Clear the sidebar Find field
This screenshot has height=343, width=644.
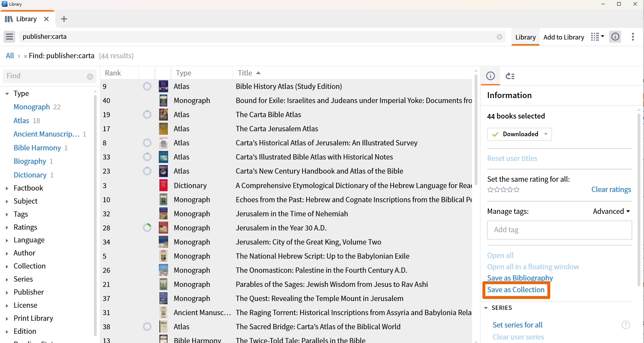[x=90, y=76]
